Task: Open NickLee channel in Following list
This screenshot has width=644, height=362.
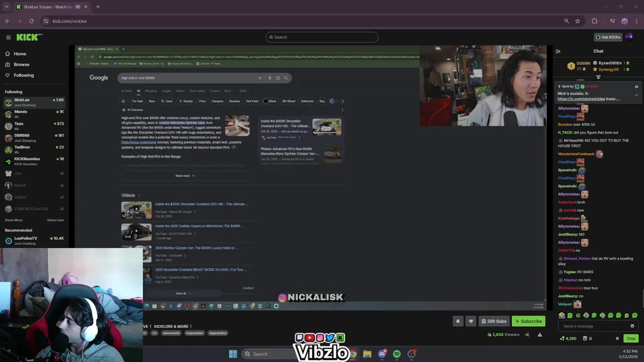Action: tap(34, 102)
